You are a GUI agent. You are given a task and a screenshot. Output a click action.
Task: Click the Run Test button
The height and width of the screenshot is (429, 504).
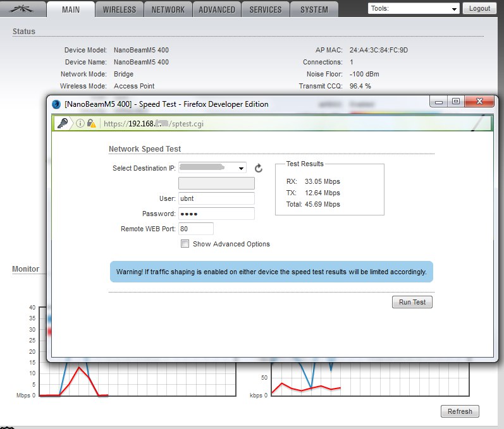(412, 302)
